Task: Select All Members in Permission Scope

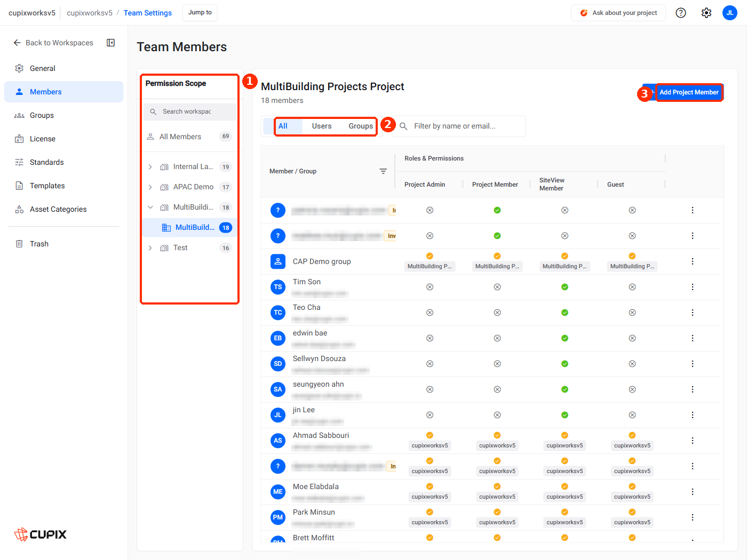Action: click(189, 137)
